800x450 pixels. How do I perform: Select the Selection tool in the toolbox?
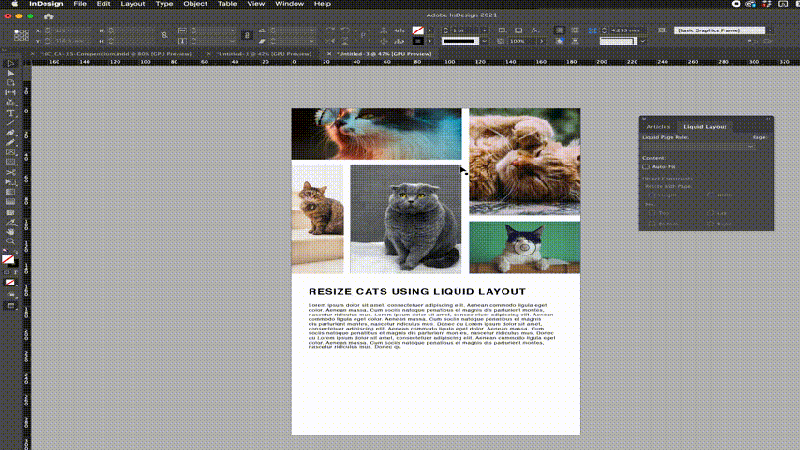[x=10, y=64]
